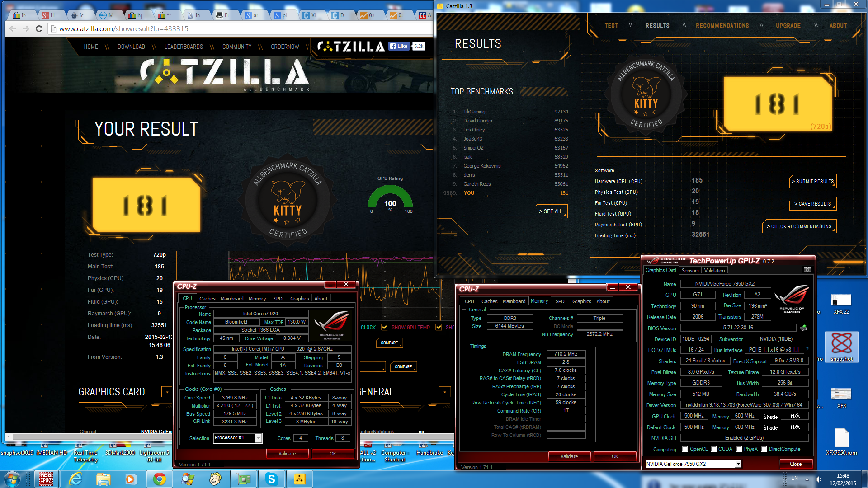Viewport: 868px width, 488px height.
Task: Click See All under Top Benchmarks
Action: 550,211
